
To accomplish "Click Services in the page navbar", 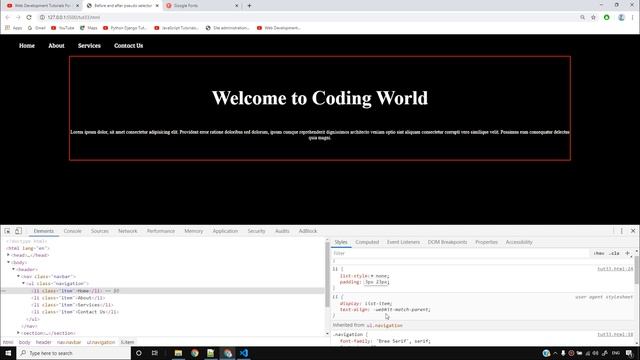I will pyautogui.click(x=89, y=46).
